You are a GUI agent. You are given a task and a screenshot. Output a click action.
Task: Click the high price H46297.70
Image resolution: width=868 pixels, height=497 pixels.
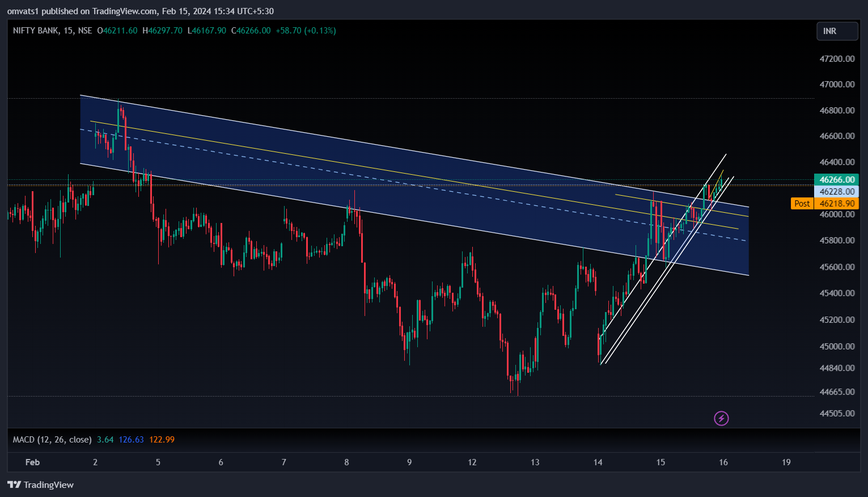coord(163,31)
